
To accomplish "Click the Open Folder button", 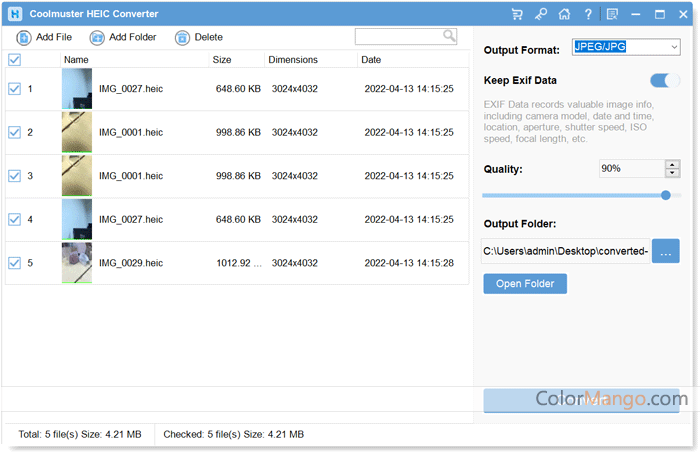I will point(525,284).
